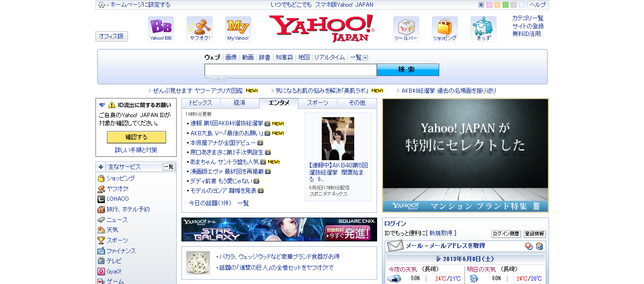Click the home icon next to ホームページに設定する
644x284 pixels.
102,5
